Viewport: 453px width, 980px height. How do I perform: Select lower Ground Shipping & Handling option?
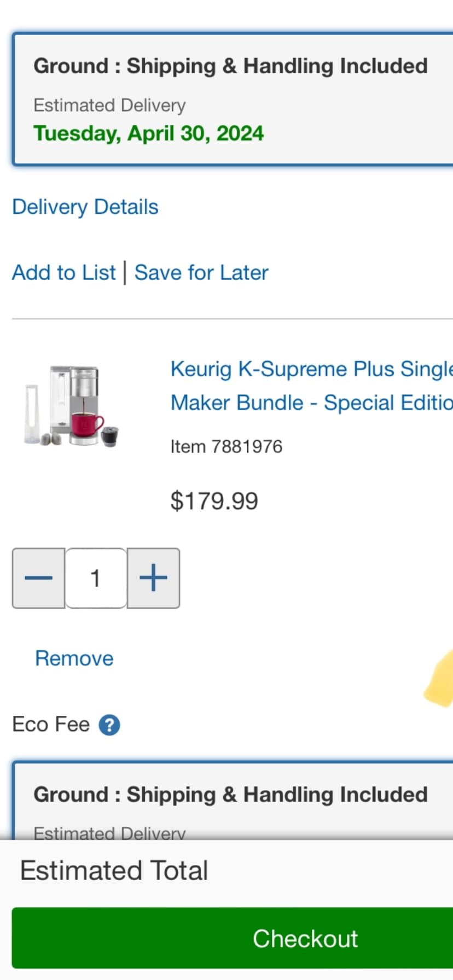click(x=233, y=800)
